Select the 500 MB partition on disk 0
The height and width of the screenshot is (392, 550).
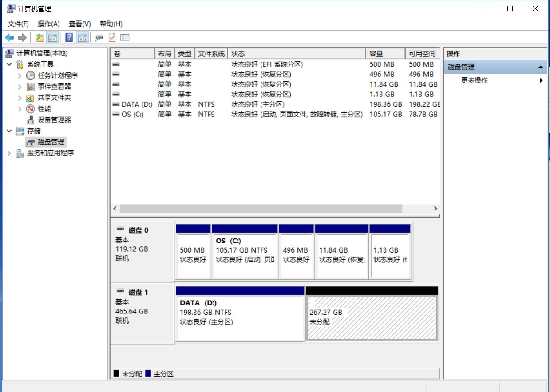pyautogui.click(x=193, y=251)
